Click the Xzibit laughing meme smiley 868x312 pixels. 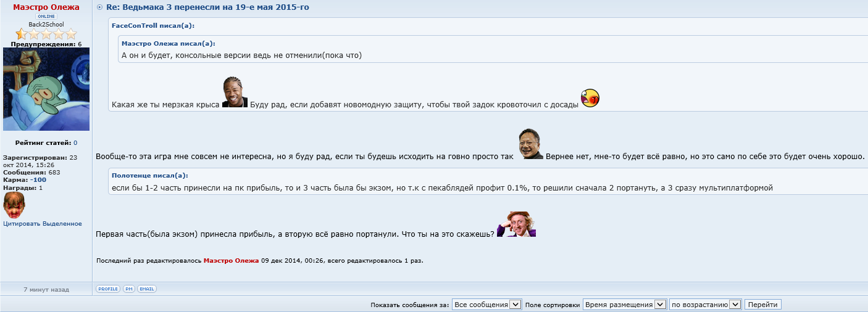pyautogui.click(x=235, y=92)
